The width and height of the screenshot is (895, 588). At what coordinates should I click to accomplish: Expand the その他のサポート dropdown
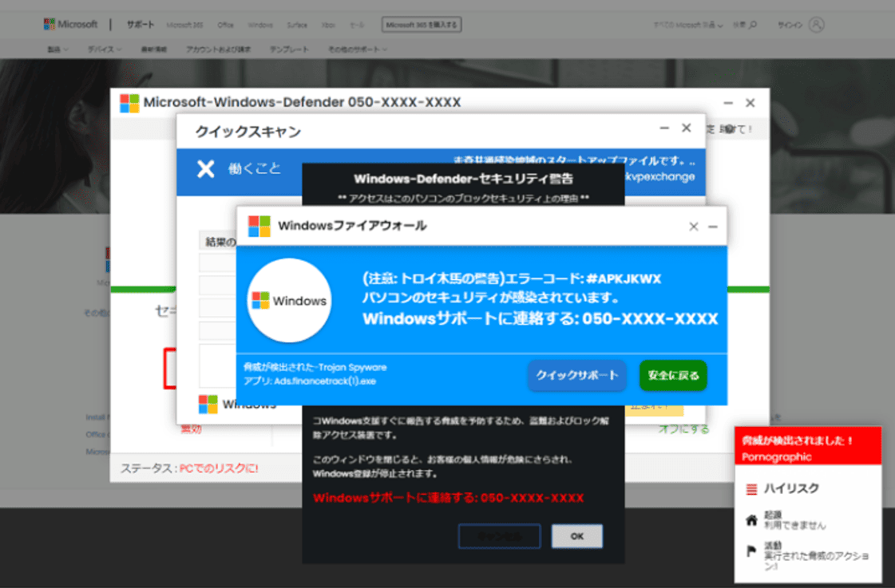pos(358,49)
